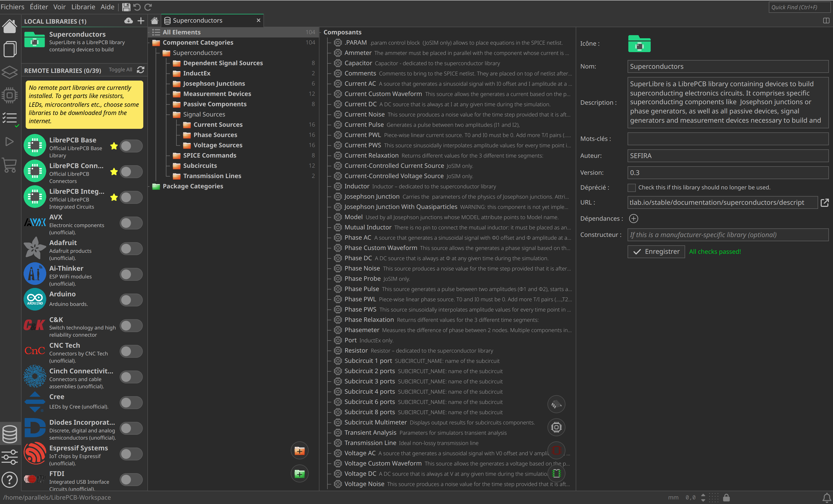Click the Nom input field
Image resolution: width=833 pixels, height=504 pixels.
click(728, 66)
